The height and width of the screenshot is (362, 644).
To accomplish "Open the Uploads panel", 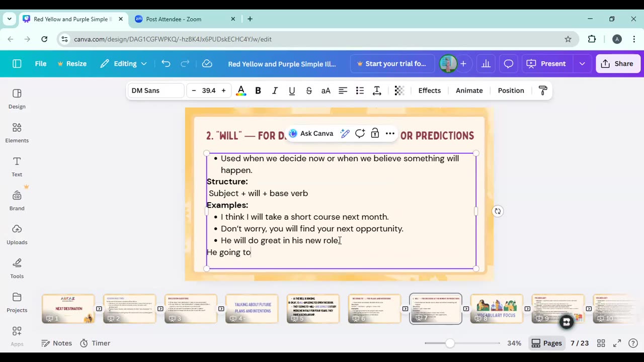I will click(x=17, y=234).
